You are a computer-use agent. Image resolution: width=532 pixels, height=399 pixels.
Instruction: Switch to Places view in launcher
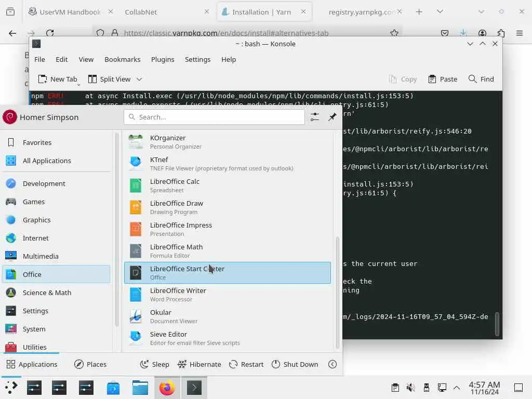coord(90,364)
